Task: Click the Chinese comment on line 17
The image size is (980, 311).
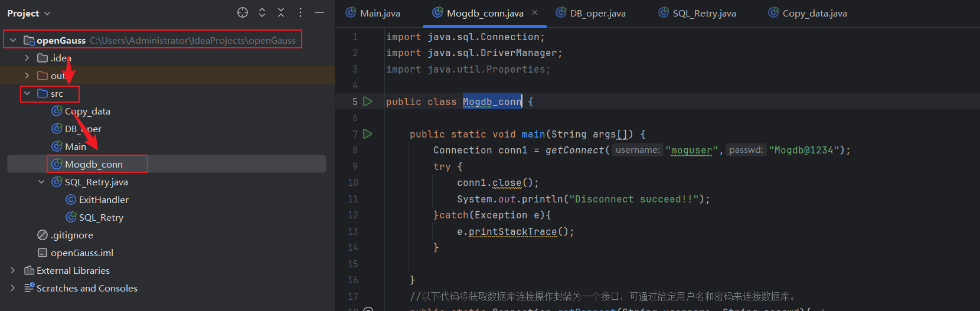Action: (603, 296)
